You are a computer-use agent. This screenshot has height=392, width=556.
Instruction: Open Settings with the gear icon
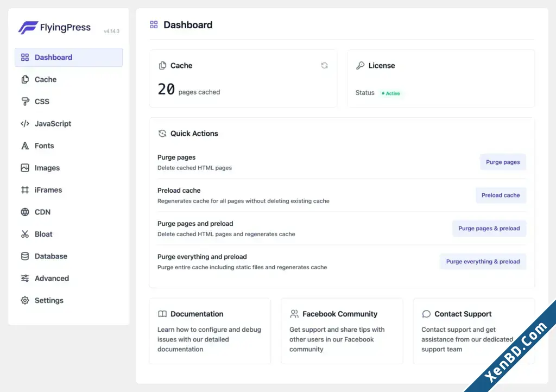pos(25,300)
